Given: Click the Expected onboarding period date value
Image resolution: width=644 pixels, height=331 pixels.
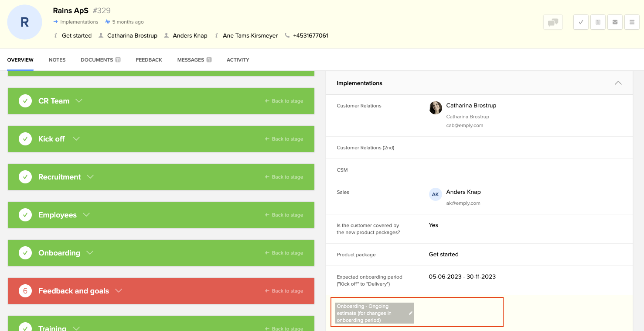Looking at the screenshot, I should pyautogui.click(x=462, y=276).
